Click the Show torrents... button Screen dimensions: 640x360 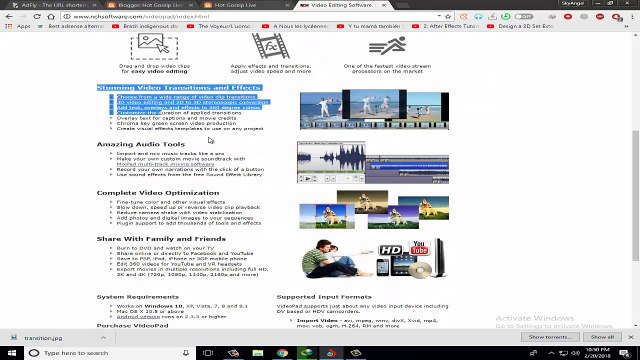[550, 337]
